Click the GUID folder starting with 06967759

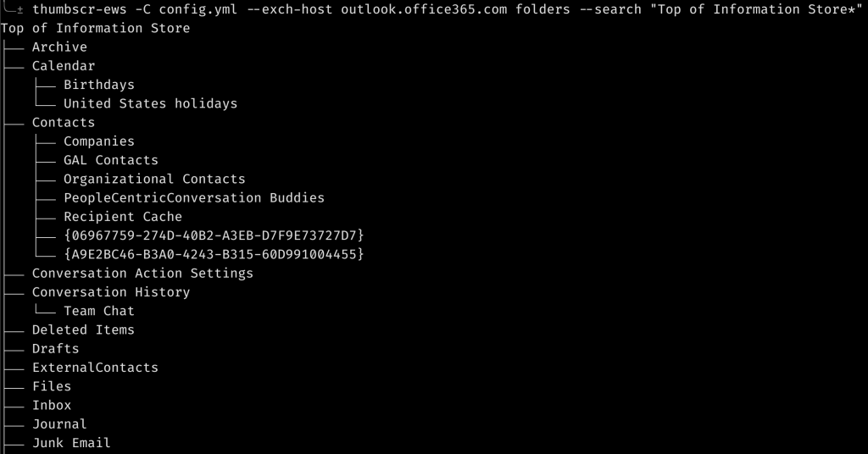(213, 235)
